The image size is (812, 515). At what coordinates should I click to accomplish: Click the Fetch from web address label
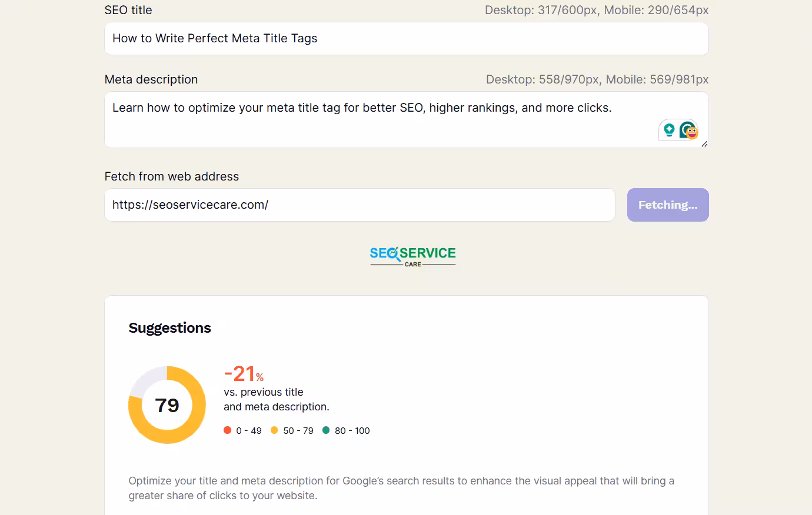point(172,176)
